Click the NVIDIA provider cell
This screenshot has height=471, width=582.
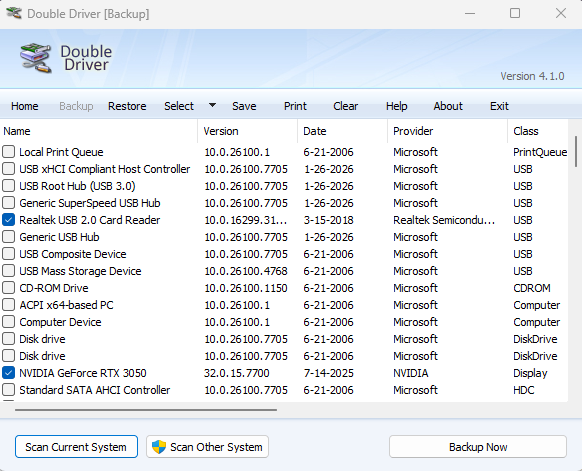click(x=411, y=373)
